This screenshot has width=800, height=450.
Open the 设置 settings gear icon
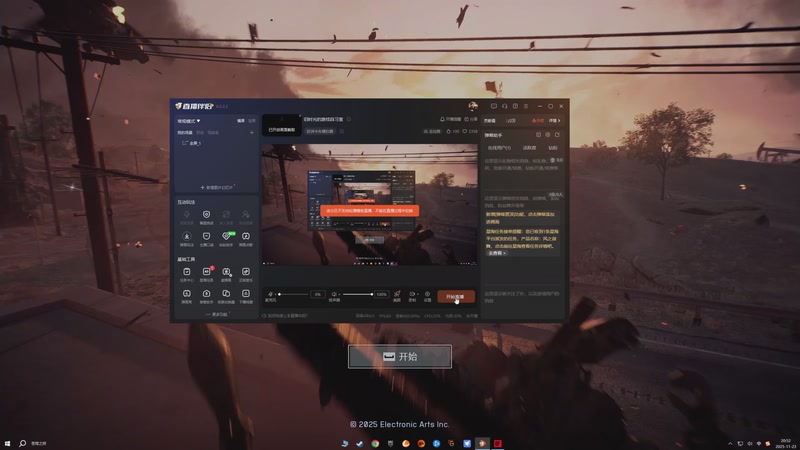pos(428,296)
